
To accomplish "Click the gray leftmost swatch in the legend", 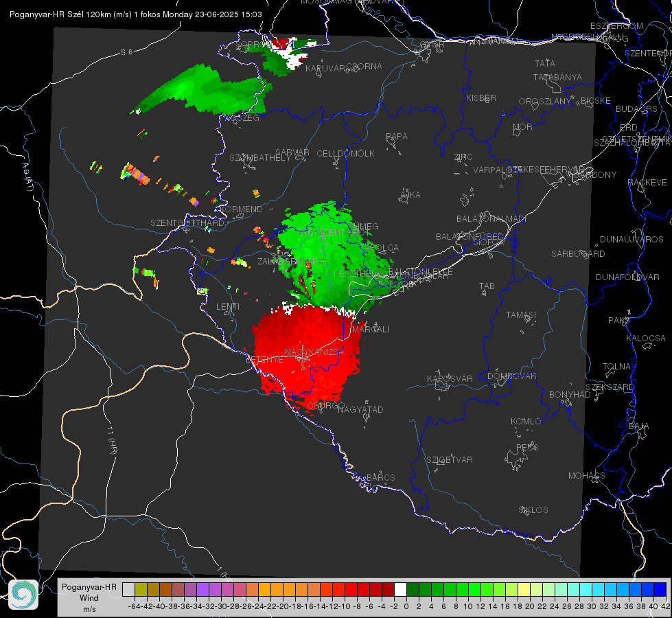I will [128, 589].
